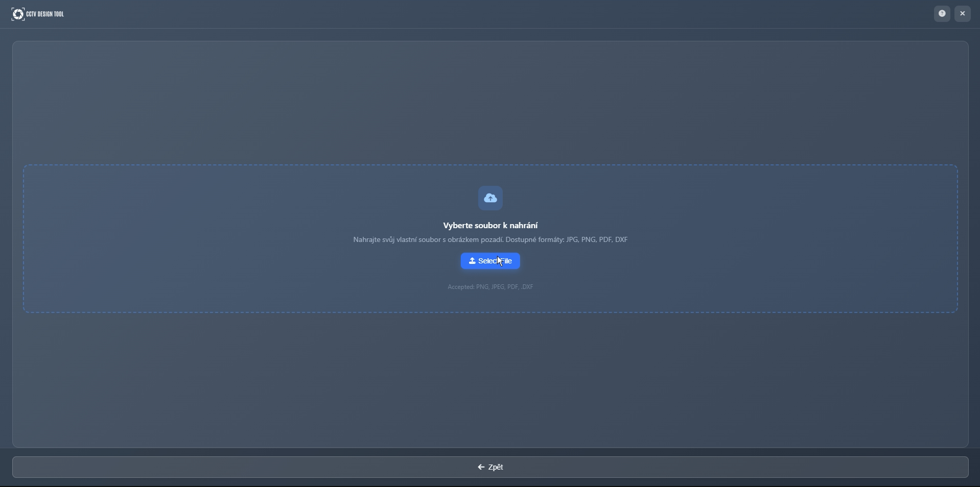980x487 pixels.
Task: Click empty panel area above the drop zone
Action: [x=491, y=102]
